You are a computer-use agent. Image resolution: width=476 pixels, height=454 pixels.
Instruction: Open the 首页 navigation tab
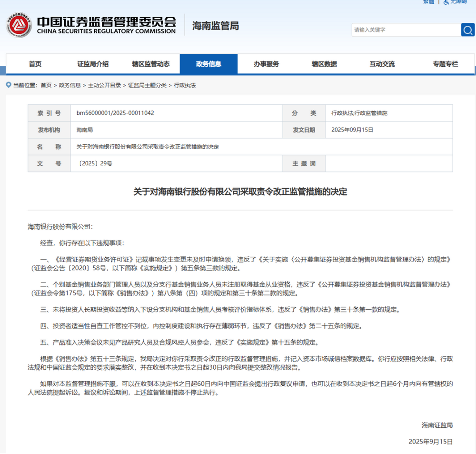point(35,64)
